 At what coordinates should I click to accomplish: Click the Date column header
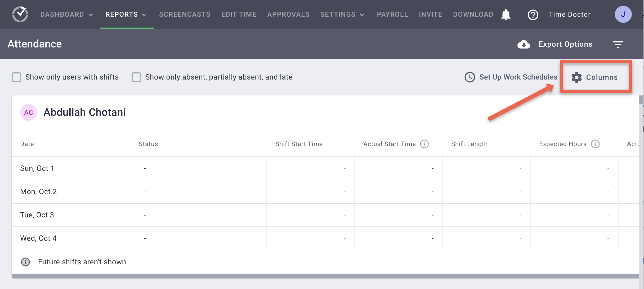tap(27, 144)
